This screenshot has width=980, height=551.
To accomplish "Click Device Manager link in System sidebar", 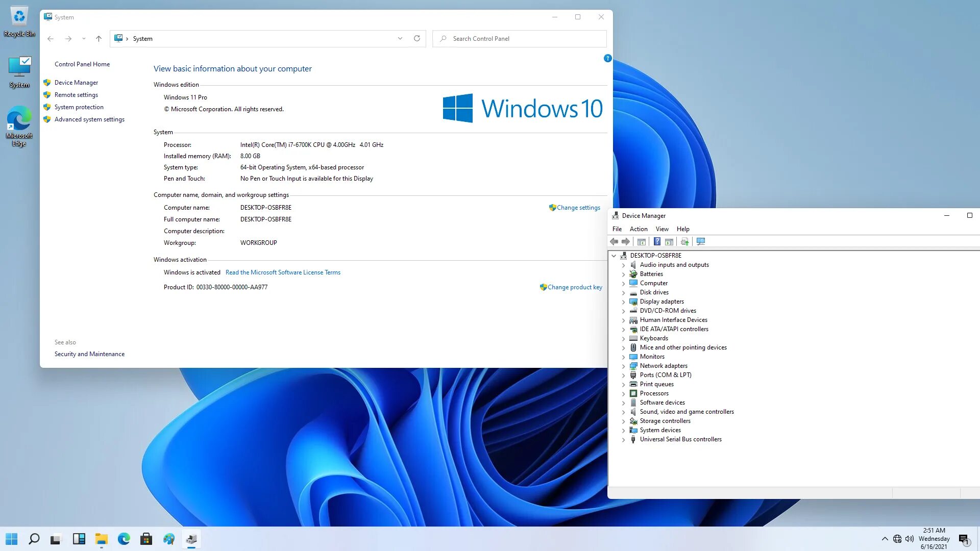I will pos(76,83).
